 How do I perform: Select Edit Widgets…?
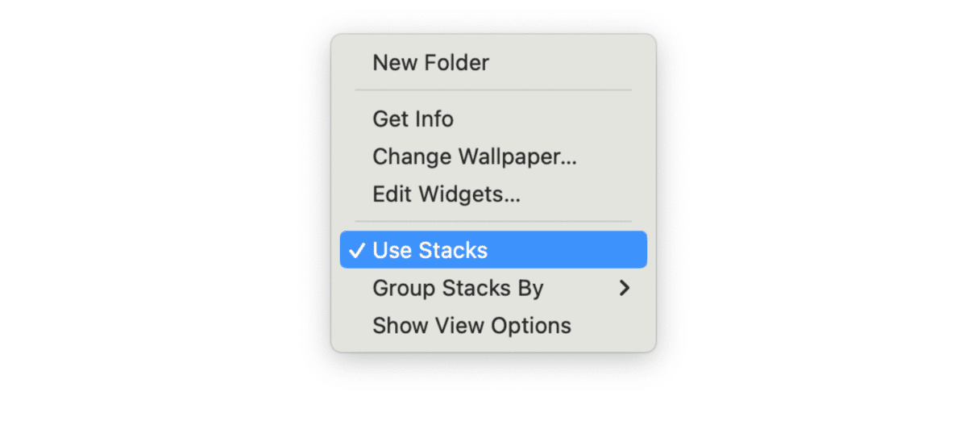[446, 194]
